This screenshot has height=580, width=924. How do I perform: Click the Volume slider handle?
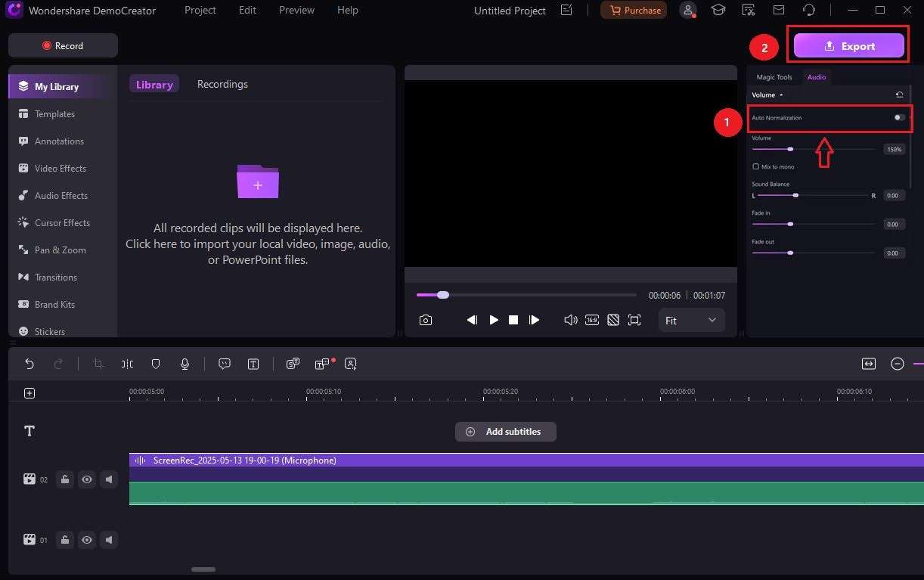click(x=790, y=149)
